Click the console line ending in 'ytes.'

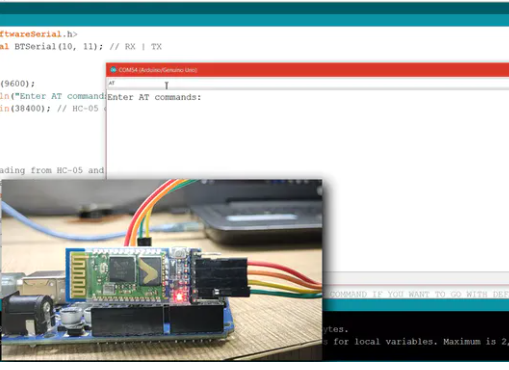tap(336, 329)
